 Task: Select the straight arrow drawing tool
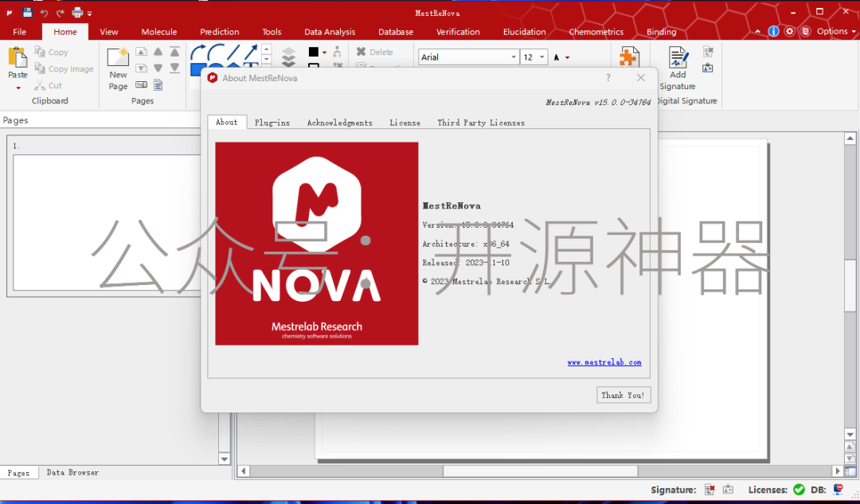pyautogui.click(x=251, y=53)
